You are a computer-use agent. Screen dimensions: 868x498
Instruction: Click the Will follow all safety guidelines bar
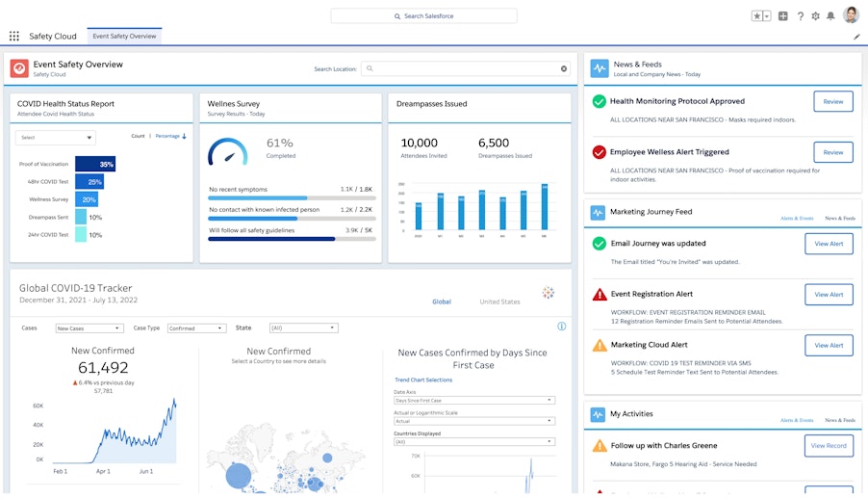[x=292, y=239]
